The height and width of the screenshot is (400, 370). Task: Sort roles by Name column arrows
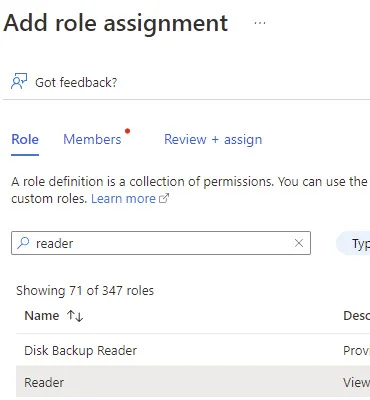click(75, 316)
